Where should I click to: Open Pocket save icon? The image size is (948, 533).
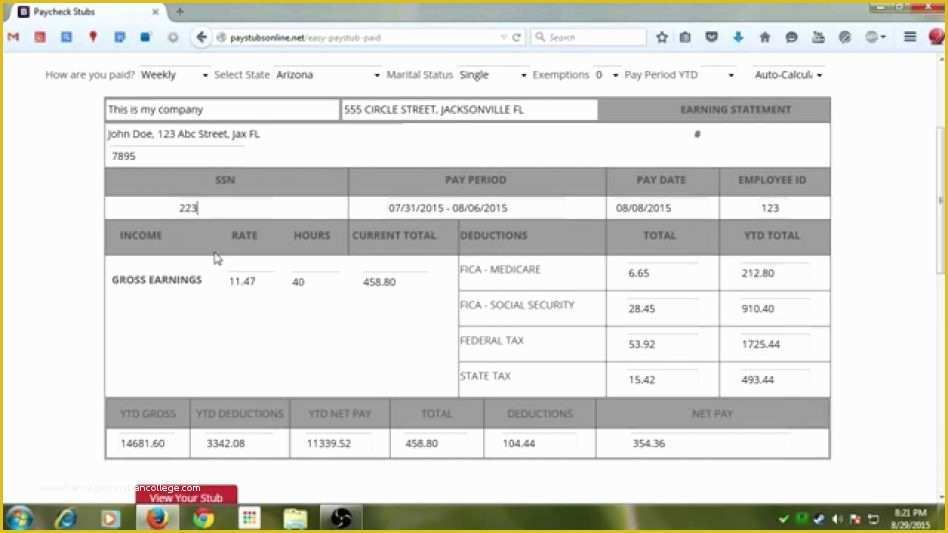click(x=712, y=37)
